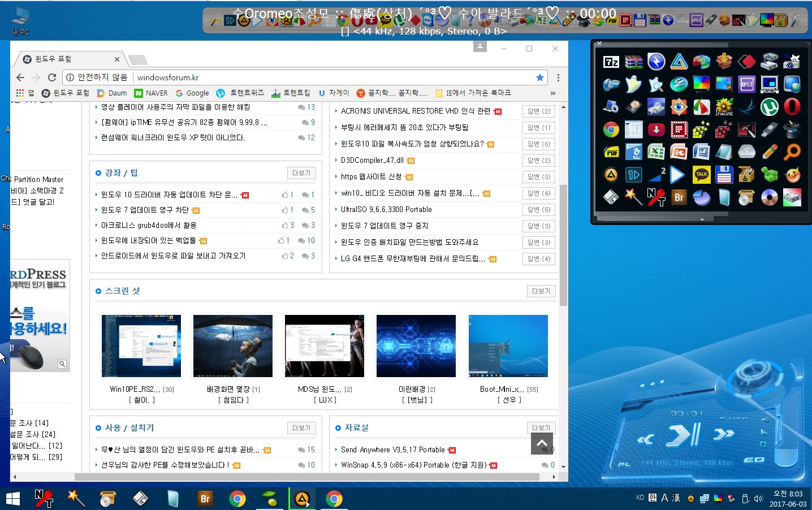Open the 토렌트위즈 bookmark
812x510 pixels.
click(240, 93)
